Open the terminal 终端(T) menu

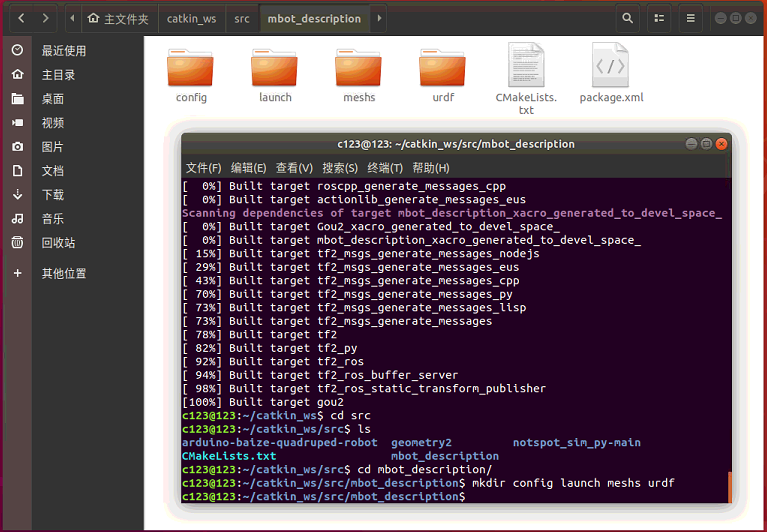click(385, 168)
